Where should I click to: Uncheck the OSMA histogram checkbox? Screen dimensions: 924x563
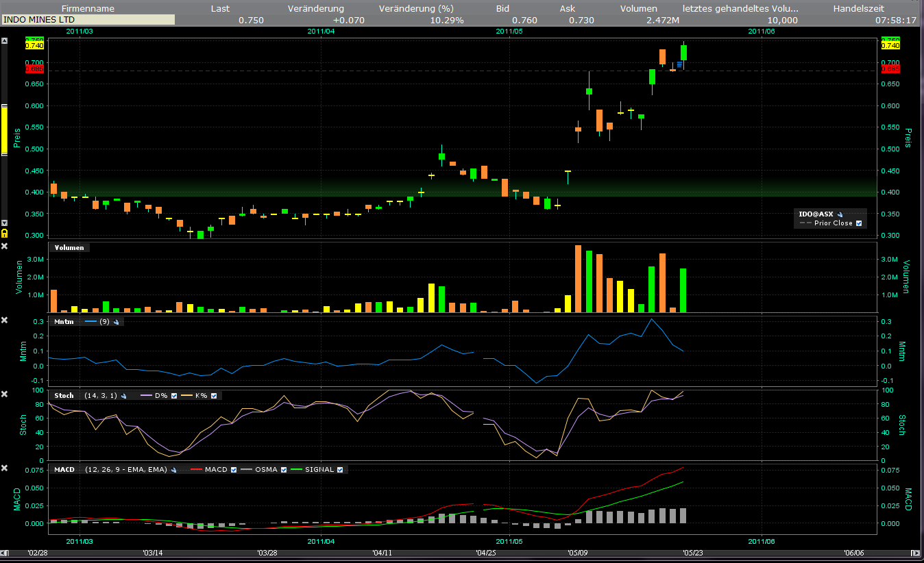pos(282,470)
